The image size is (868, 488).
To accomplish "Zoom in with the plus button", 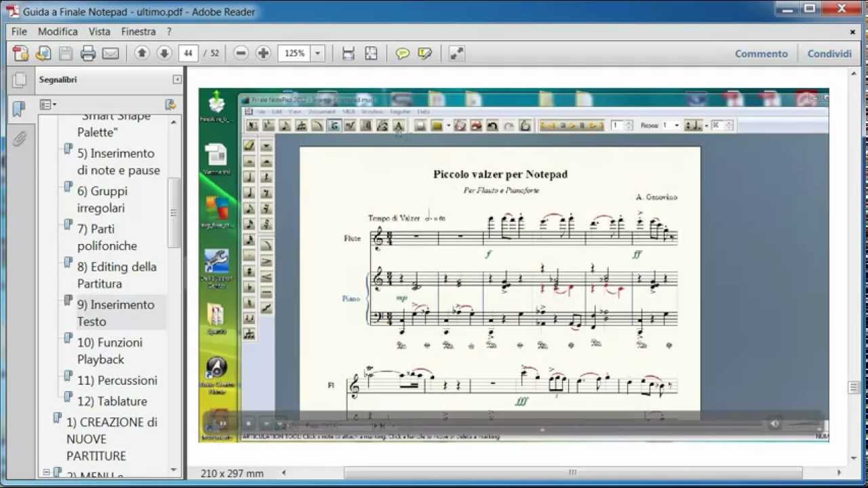I will tap(263, 53).
